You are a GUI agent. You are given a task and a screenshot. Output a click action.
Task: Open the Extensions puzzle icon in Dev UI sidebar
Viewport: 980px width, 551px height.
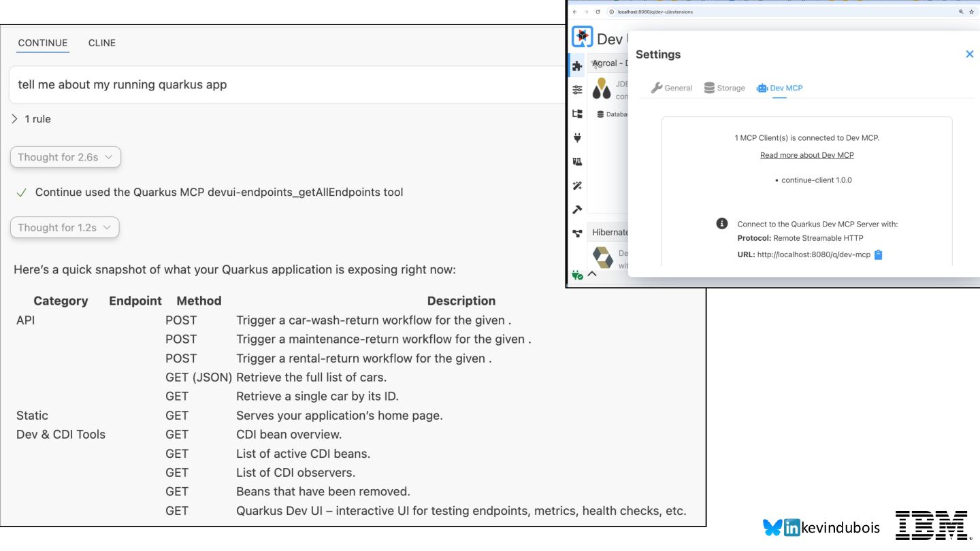[x=577, y=66]
